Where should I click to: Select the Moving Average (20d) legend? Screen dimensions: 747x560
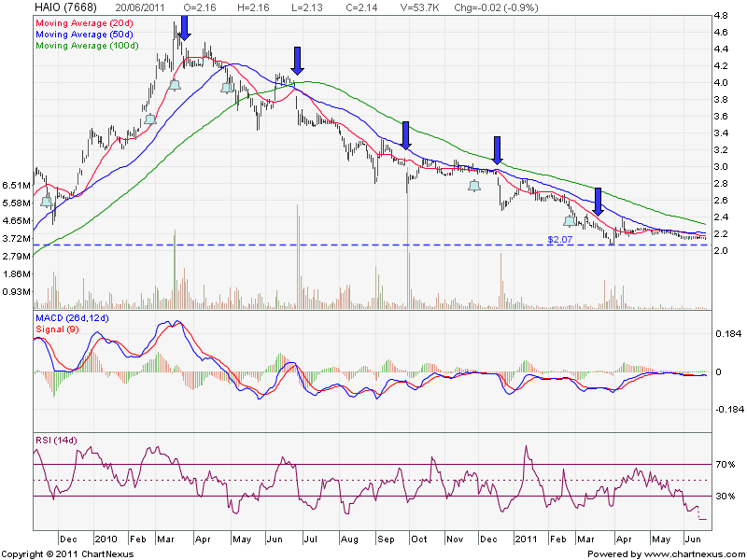84,22
